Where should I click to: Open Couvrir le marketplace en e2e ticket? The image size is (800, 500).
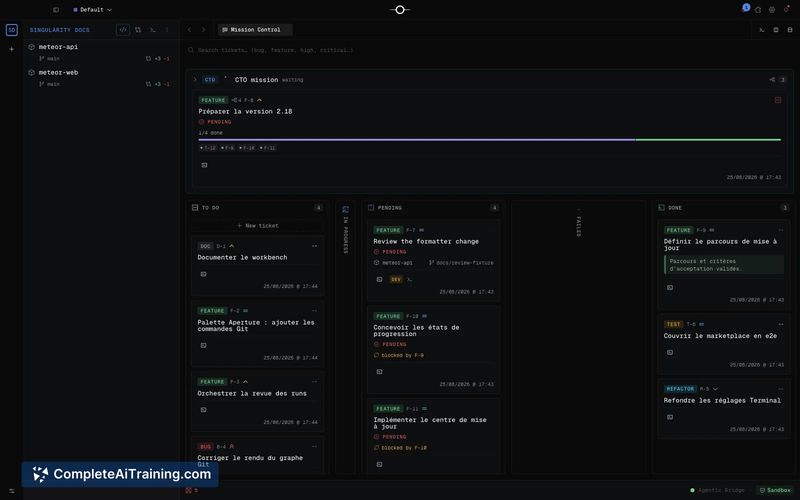pos(720,336)
